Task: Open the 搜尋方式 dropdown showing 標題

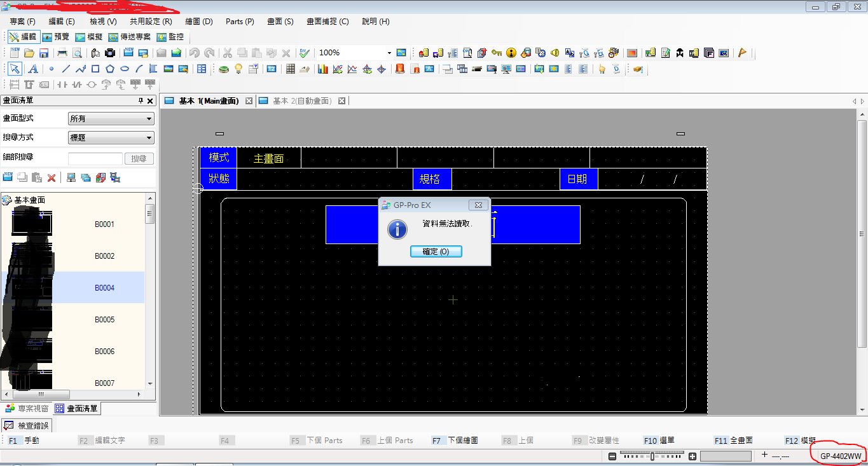Action: [111, 137]
